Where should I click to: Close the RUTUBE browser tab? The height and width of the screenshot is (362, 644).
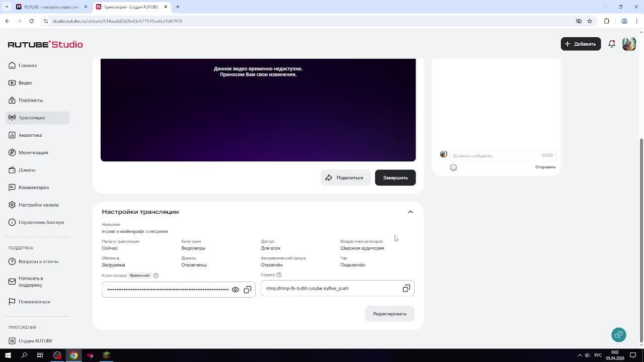[x=86, y=7]
